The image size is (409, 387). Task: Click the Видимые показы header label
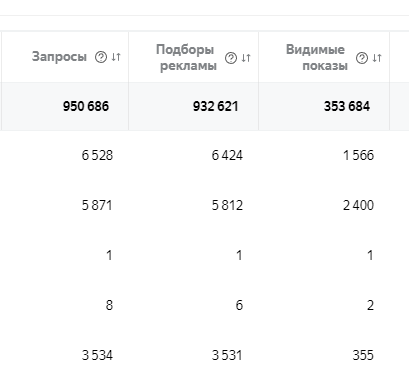click(x=317, y=57)
